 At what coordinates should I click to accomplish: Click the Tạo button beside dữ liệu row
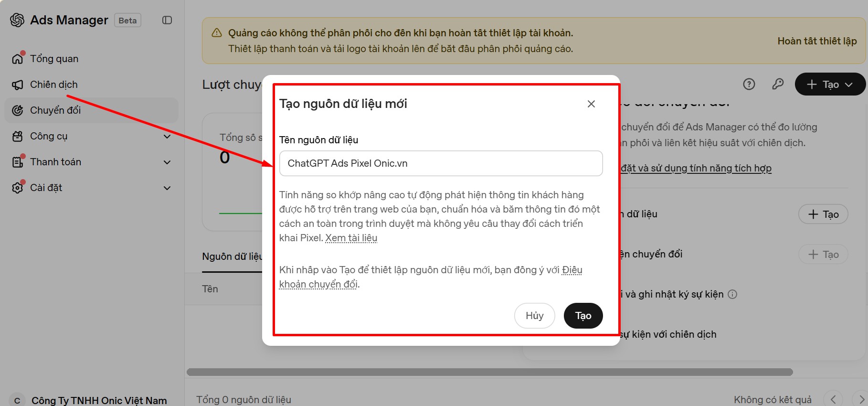pos(823,214)
